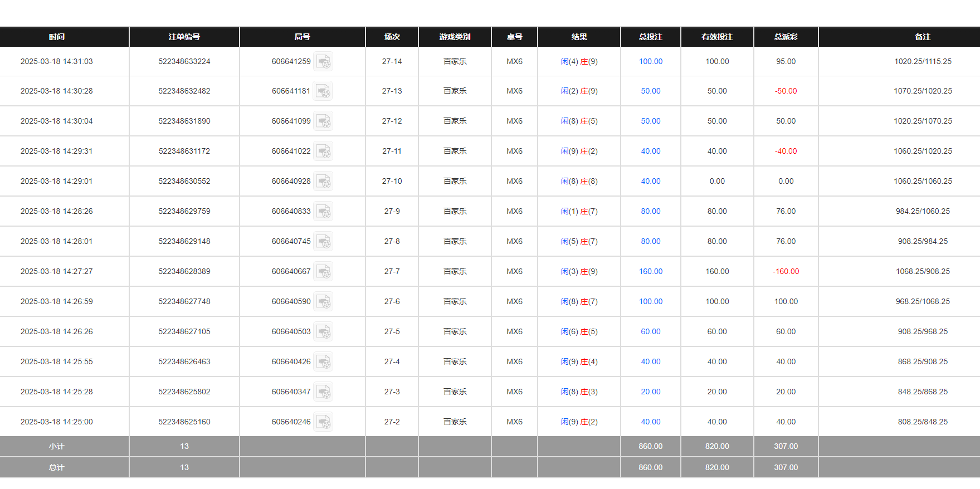
Task: Open 50.00 bet link for session 27-13
Action: click(x=650, y=91)
